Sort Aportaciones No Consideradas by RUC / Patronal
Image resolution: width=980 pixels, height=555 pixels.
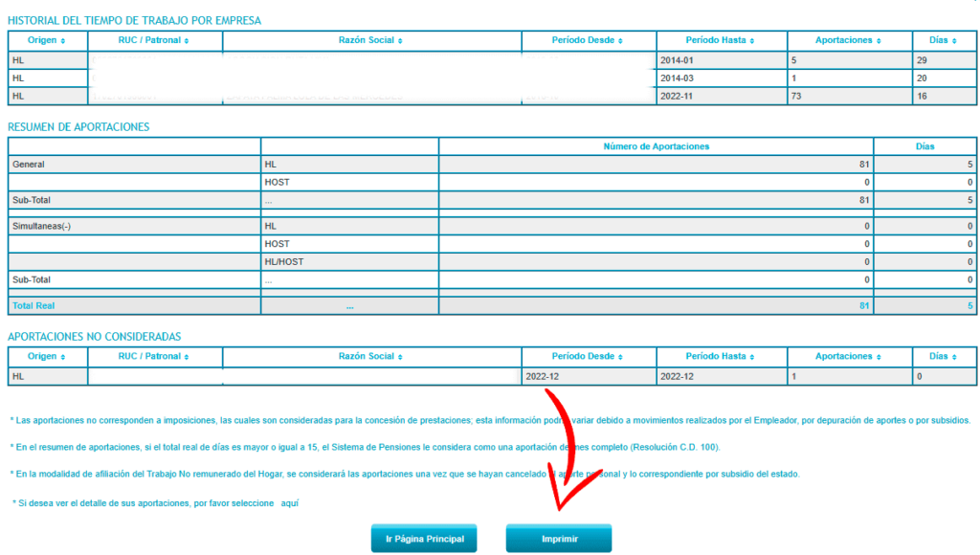[155, 357]
